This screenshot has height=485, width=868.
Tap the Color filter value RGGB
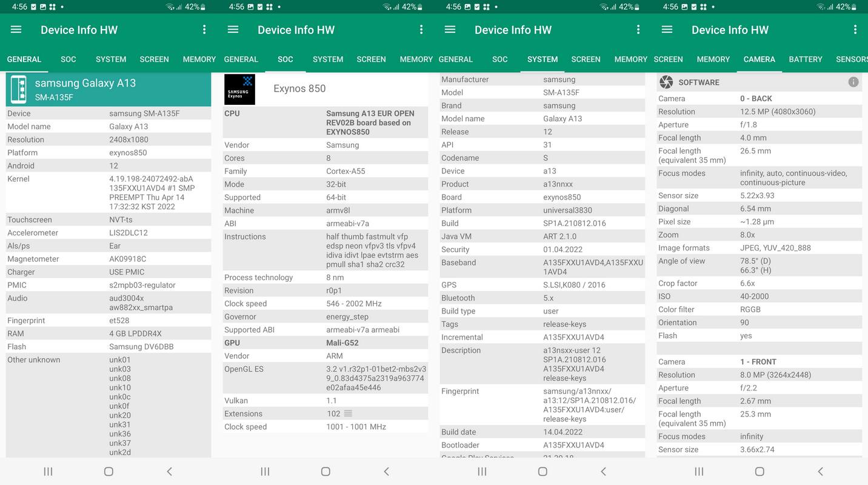click(750, 309)
